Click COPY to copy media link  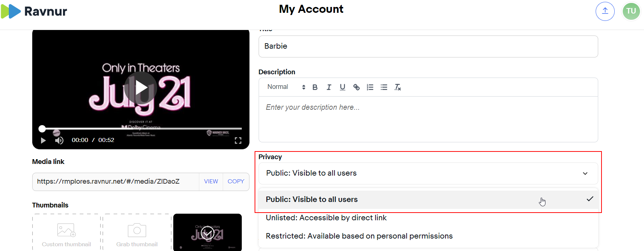[236, 181]
